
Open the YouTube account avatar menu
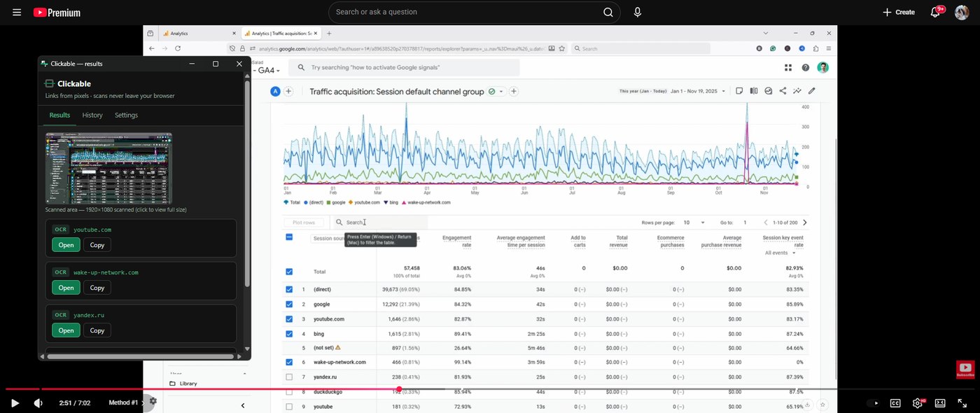click(962, 13)
